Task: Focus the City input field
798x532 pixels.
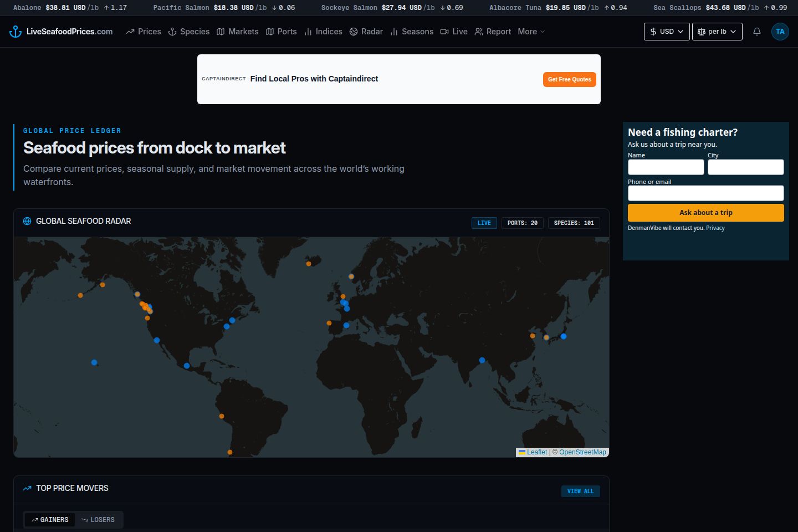Action: click(x=746, y=167)
